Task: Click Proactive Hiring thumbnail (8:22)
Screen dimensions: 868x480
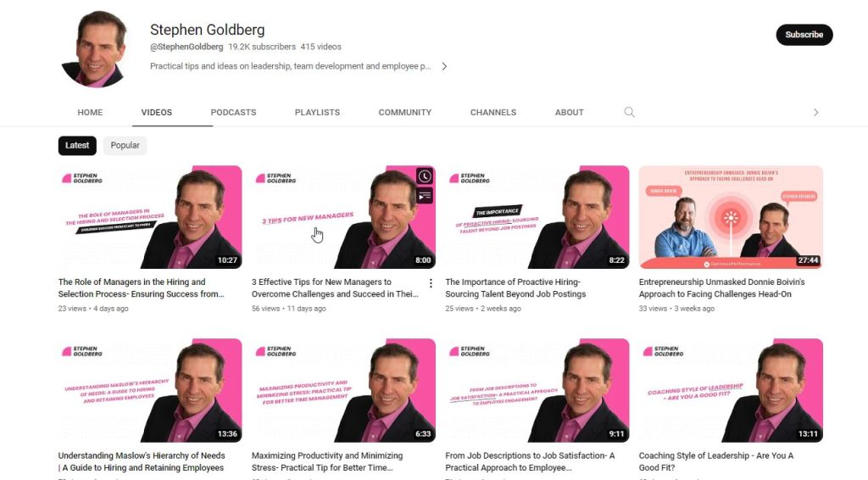Action: point(537,217)
